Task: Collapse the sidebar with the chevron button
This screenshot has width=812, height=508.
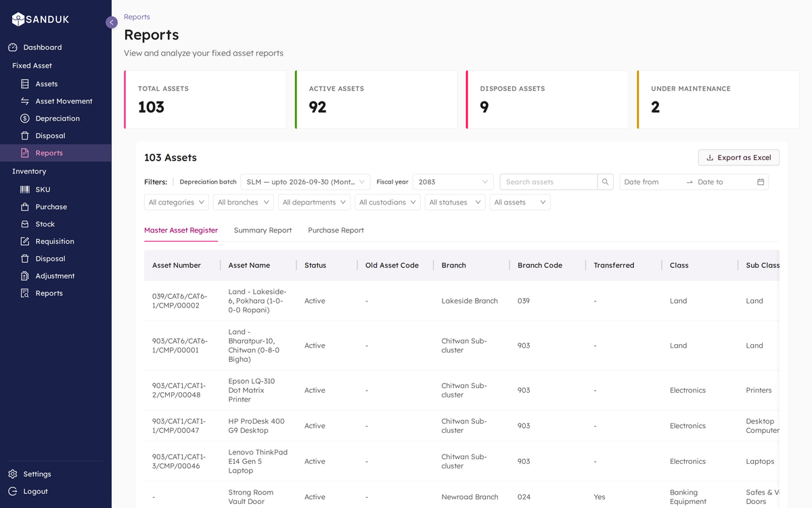Action: point(112,22)
